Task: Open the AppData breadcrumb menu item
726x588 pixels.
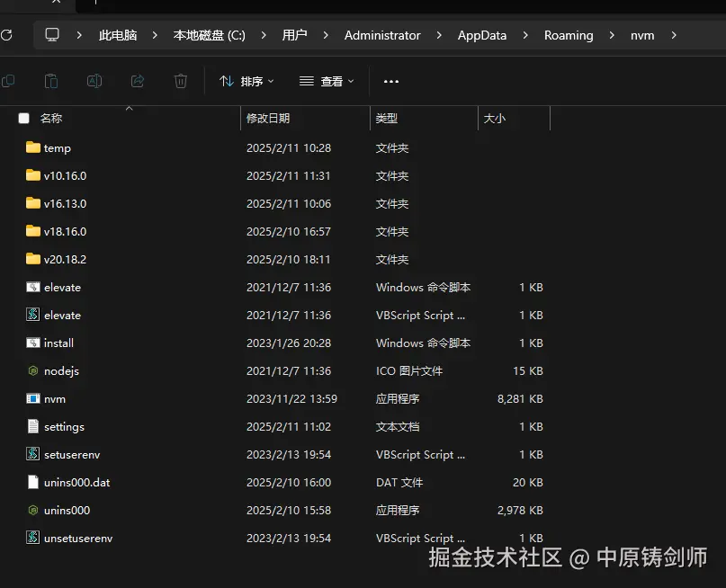Action: pyautogui.click(x=481, y=35)
